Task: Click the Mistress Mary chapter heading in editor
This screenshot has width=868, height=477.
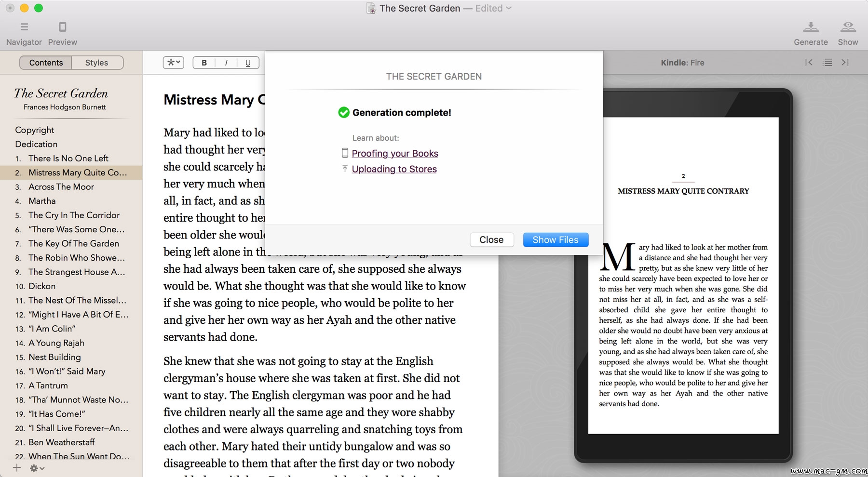Action: coord(215,100)
